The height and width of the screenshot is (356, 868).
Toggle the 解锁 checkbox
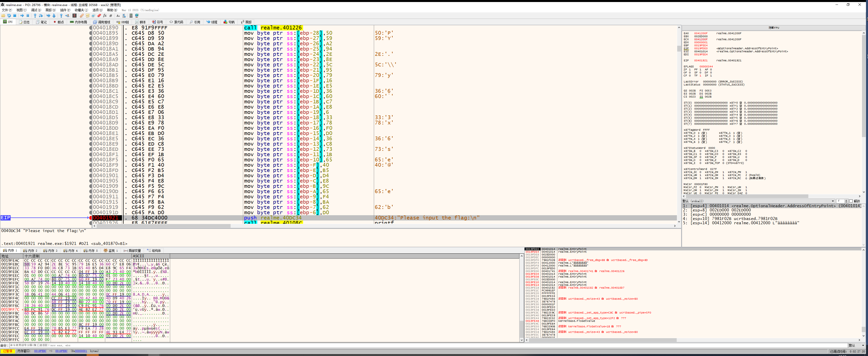[x=851, y=201]
